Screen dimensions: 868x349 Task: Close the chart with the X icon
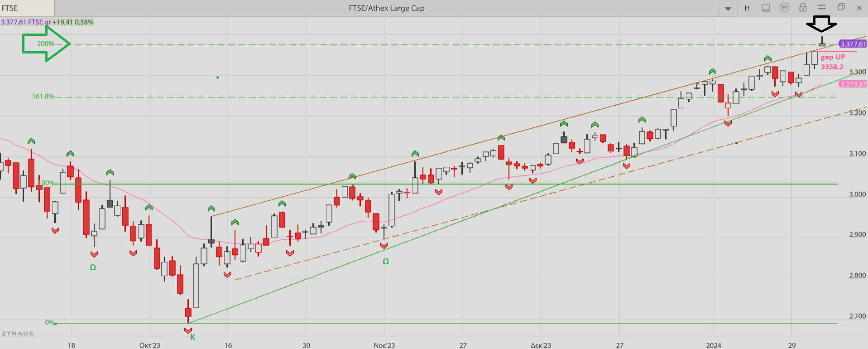[859, 8]
